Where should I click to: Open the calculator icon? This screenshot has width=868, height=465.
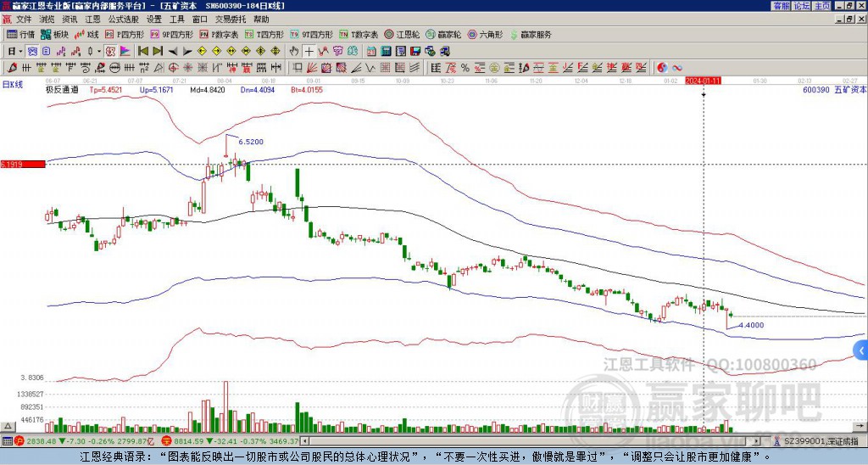pyautogui.click(x=387, y=52)
